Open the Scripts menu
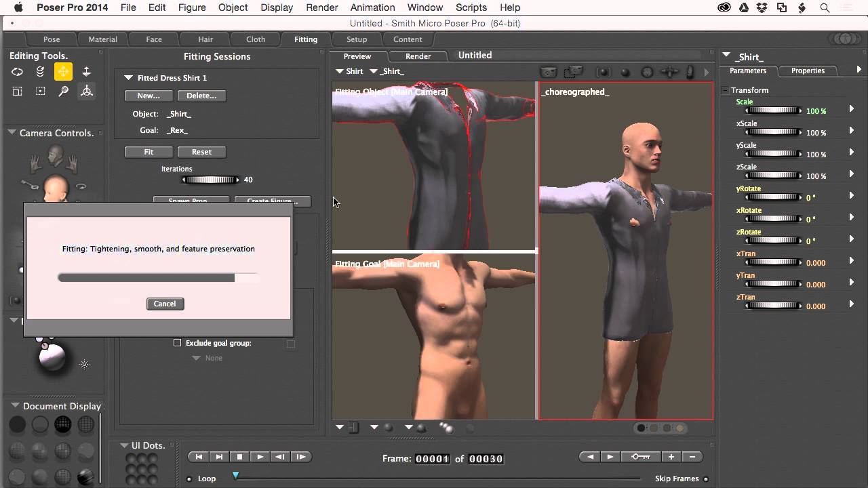868x488 pixels. 471,7
